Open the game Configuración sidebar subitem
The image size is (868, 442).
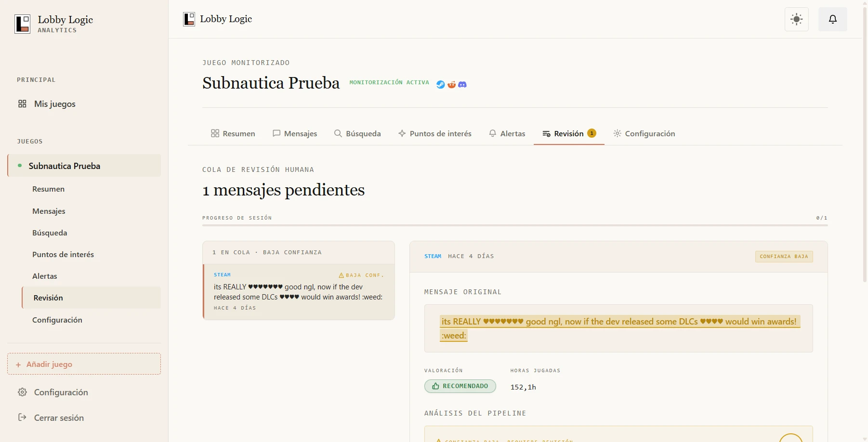(x=92, y=320)
